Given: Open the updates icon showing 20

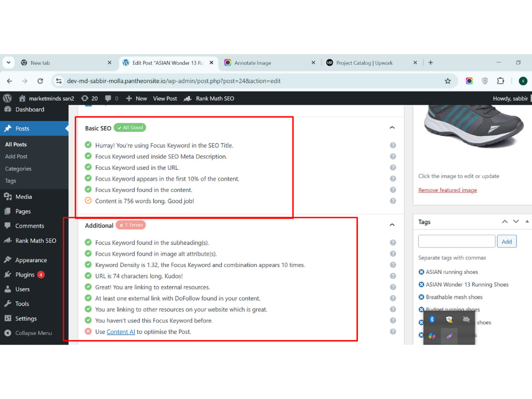Looking at the screenshot, I should click(x=89, y=98).
